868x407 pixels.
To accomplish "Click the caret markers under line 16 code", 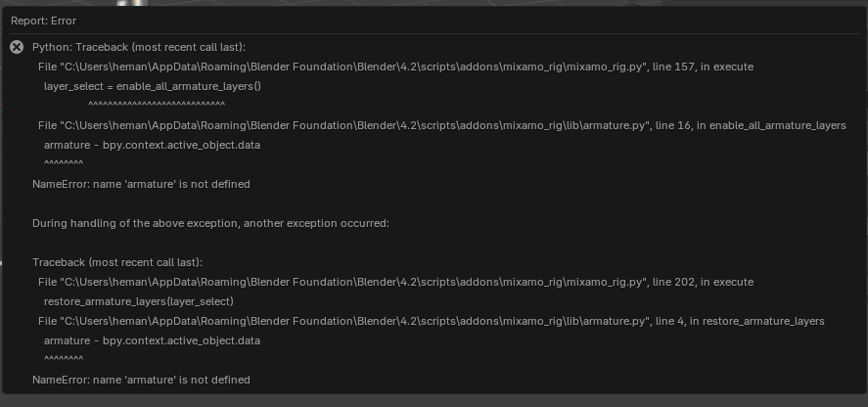I will tap(64, 162).
